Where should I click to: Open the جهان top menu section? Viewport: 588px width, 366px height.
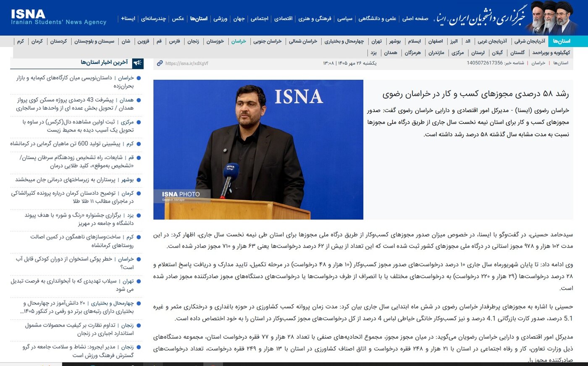click(239, 18)
